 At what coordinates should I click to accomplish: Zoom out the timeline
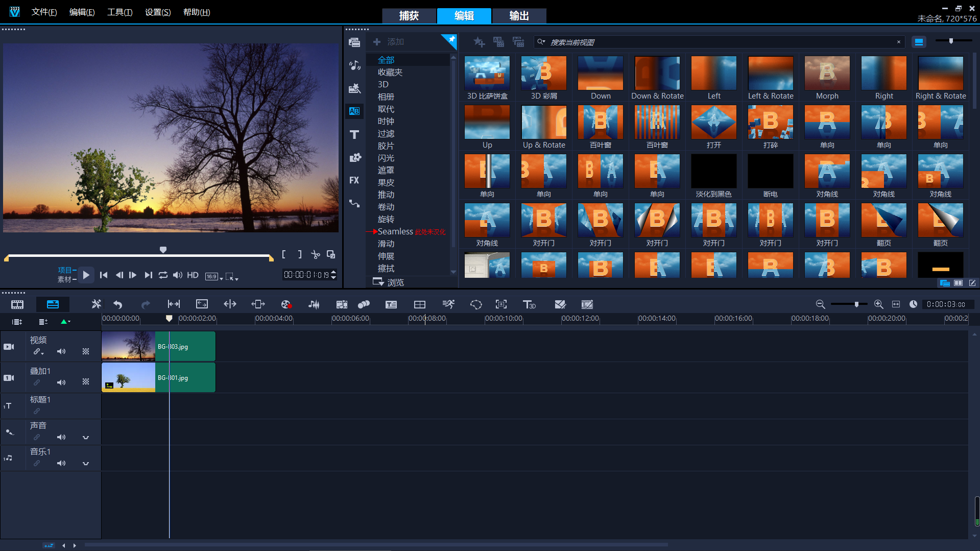tap(820, 304)
